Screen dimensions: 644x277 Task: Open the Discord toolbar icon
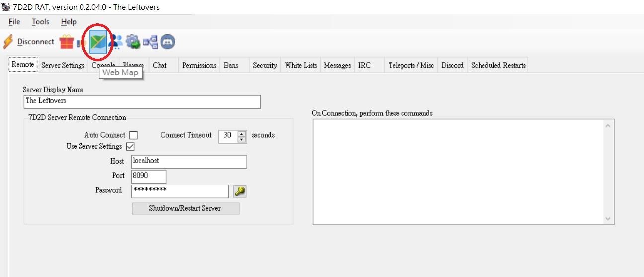pos(168,42)
